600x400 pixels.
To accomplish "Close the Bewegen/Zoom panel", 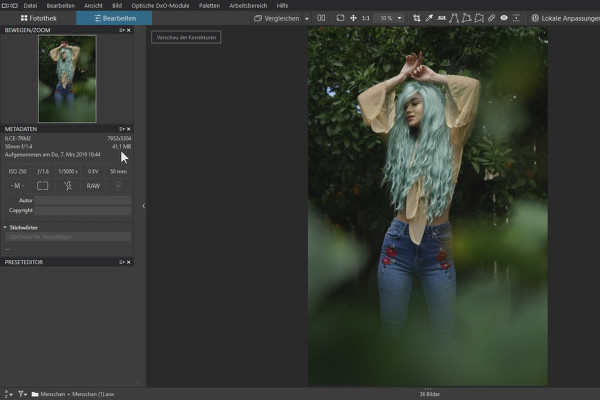I will 129,30.
